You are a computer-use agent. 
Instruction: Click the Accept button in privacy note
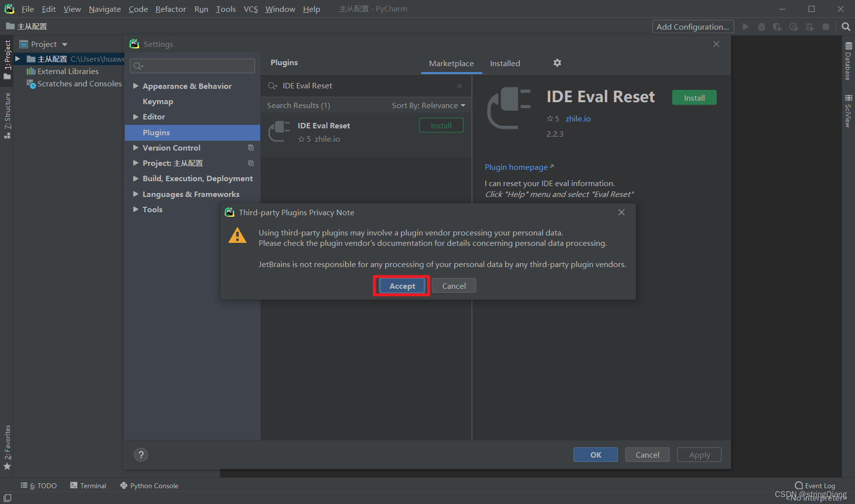(402, 286)
